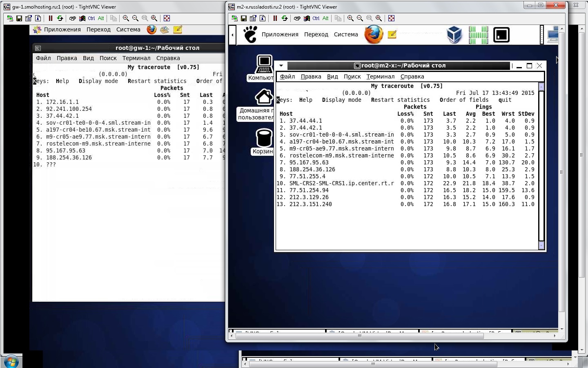The height and width of the screenshot is (368, 588).
Task: Click scroll up arrow in m2-x terminal
Action: click(541, 86)
